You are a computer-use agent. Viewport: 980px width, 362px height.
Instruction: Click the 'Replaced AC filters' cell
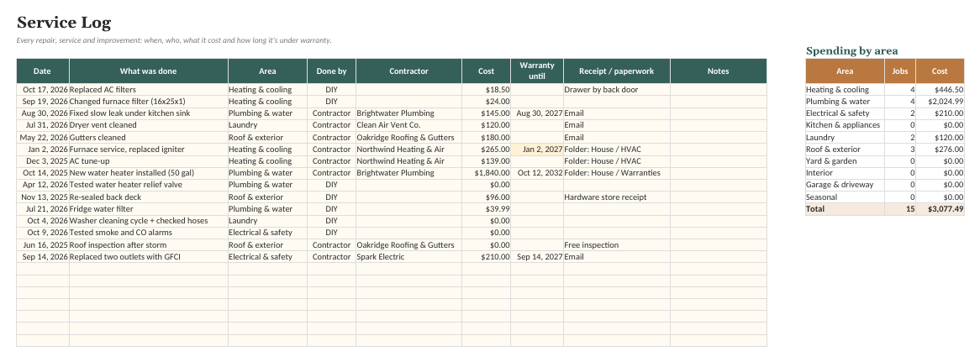tap(148, 90)
